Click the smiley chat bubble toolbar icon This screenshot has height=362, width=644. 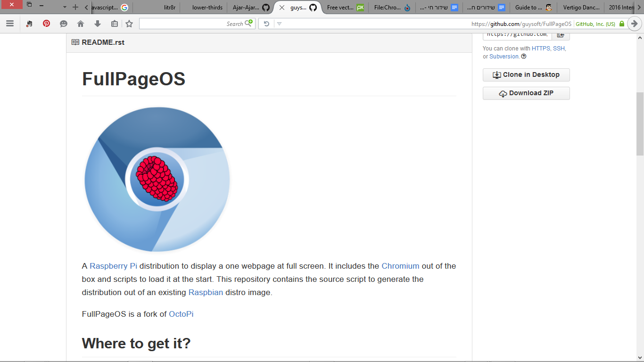pos(64,24)
